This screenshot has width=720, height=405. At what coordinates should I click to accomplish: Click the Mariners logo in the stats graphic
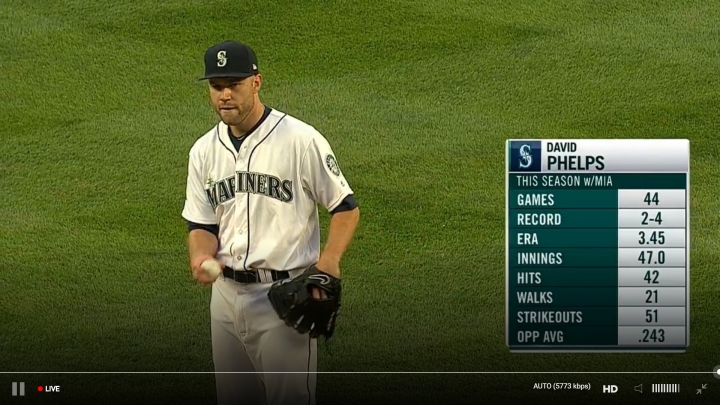pyautogui.click(x=526, y=156)
